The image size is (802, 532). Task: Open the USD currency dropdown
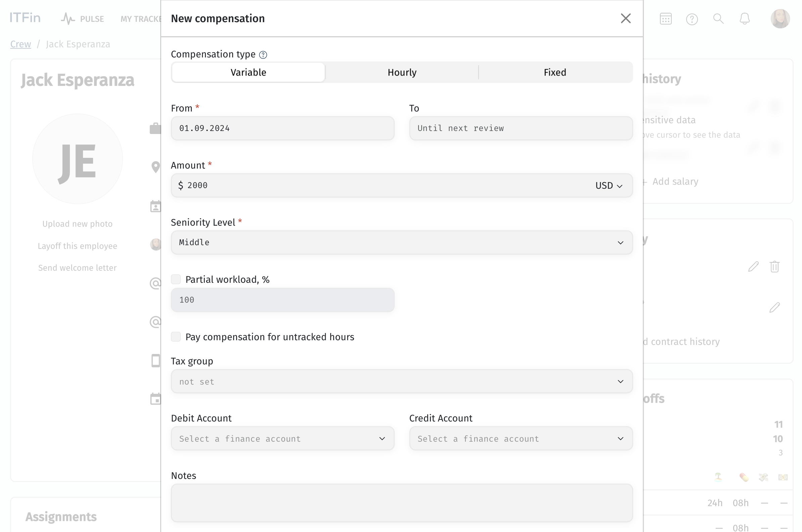pyautogui.click(x=609, y=186)
